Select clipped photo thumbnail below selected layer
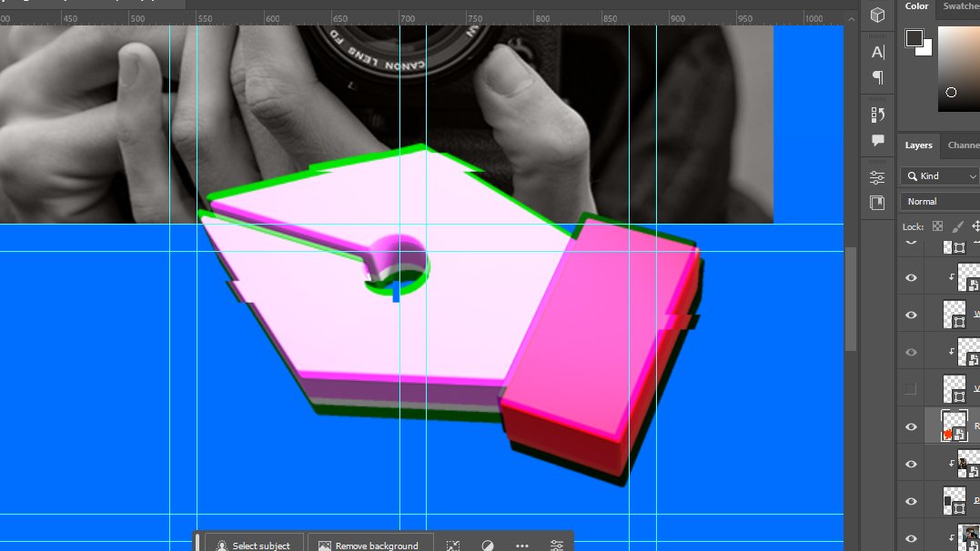Image resolution: width=980 pixels, height=551 pixels. pyautogui.click(x=969, y=464)
